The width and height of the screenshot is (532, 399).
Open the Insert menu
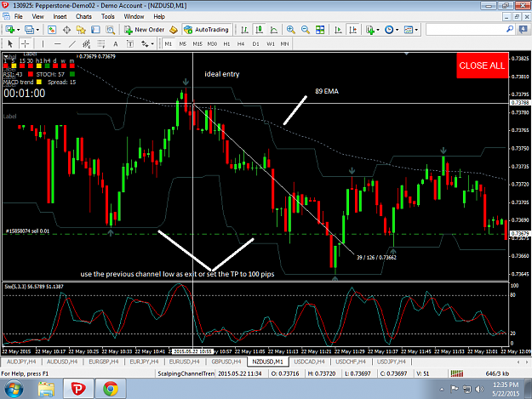(60, 16)
